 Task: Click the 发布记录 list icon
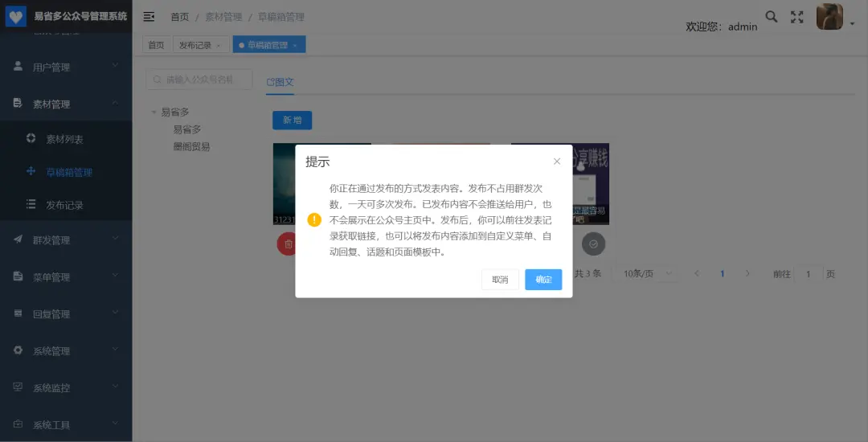point(31,204)
